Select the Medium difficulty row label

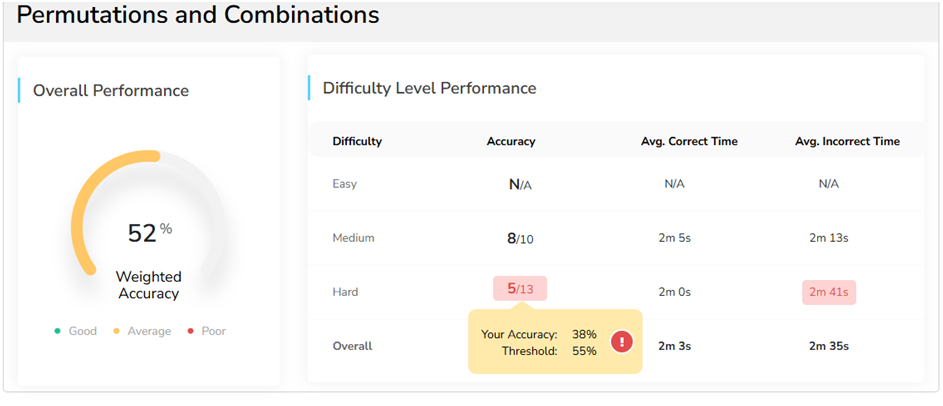point(353,238)
